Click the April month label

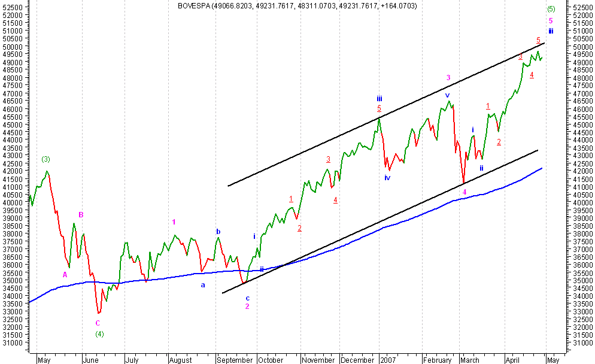coord(512,360)
